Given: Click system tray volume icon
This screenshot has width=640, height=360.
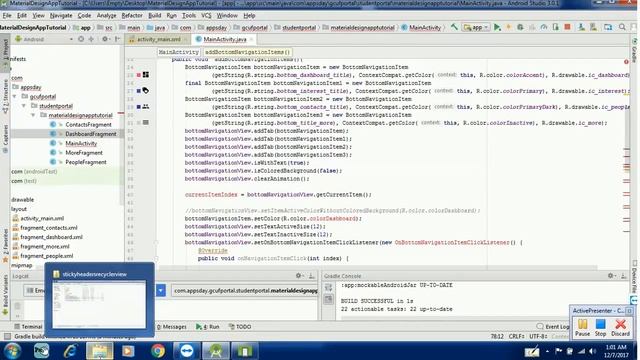Looking at the screenshot, I should click(x=592, y=351).
